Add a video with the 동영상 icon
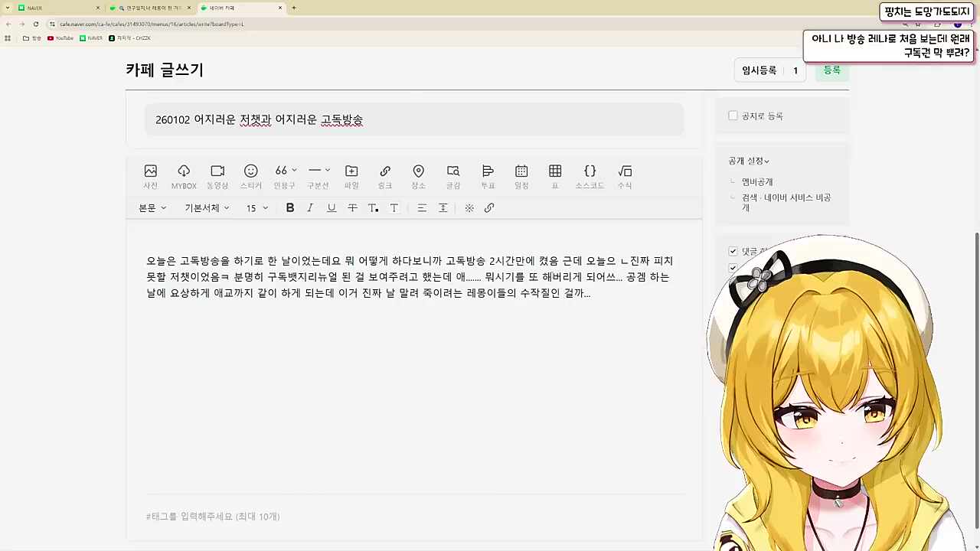 (217, 176)
